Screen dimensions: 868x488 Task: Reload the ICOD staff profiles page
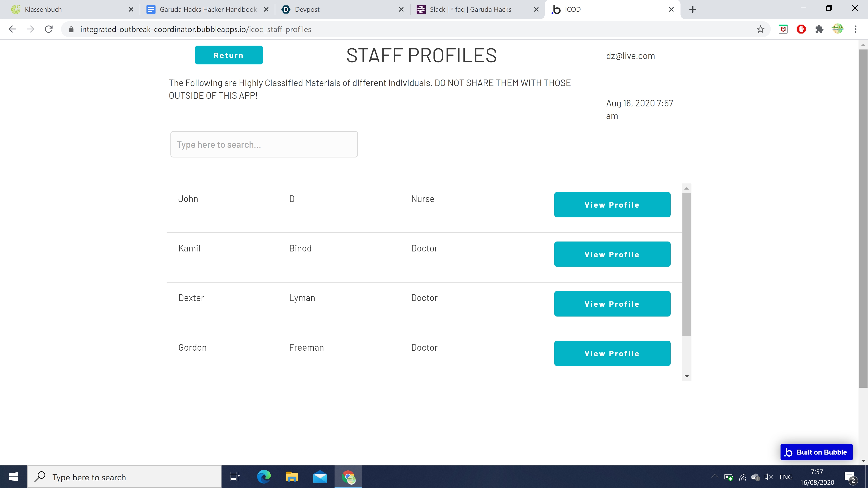[x=49, y=29]
